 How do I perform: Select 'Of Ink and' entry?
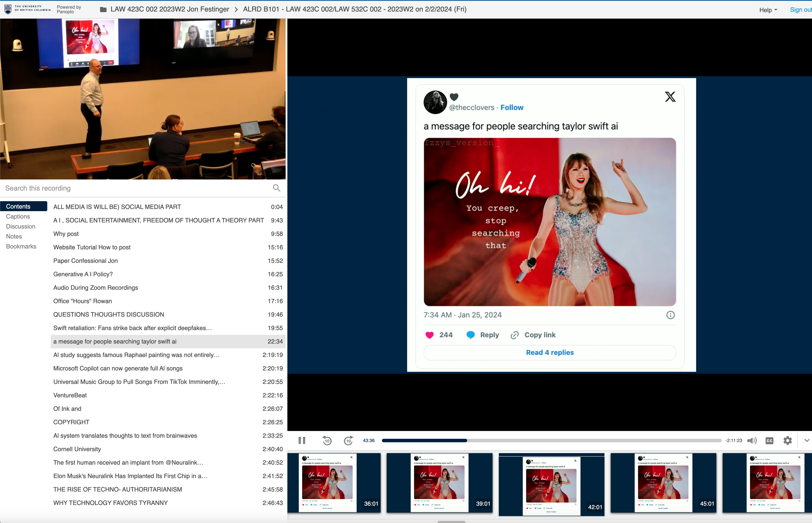168,409
